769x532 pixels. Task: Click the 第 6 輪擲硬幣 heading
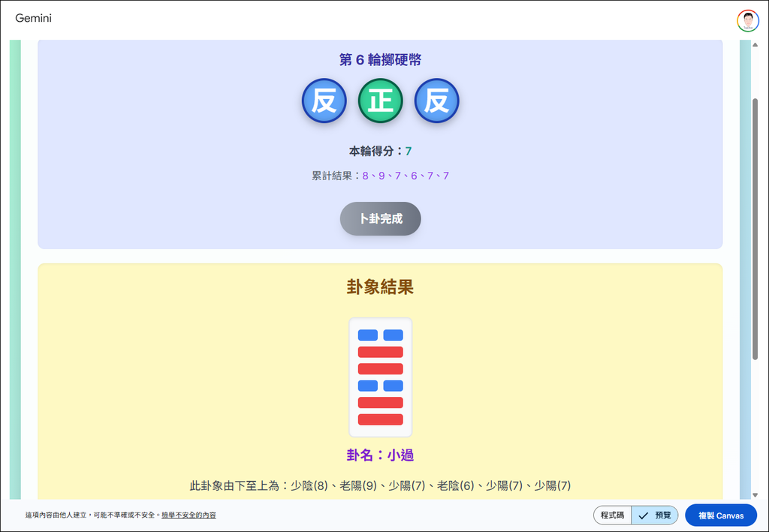pyautogui.click(x=381, y=60)
